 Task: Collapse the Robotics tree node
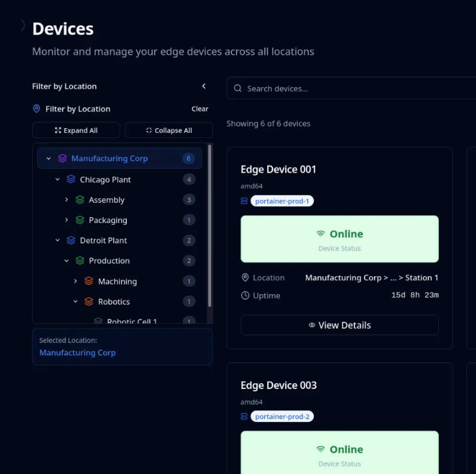coord(75,301)
